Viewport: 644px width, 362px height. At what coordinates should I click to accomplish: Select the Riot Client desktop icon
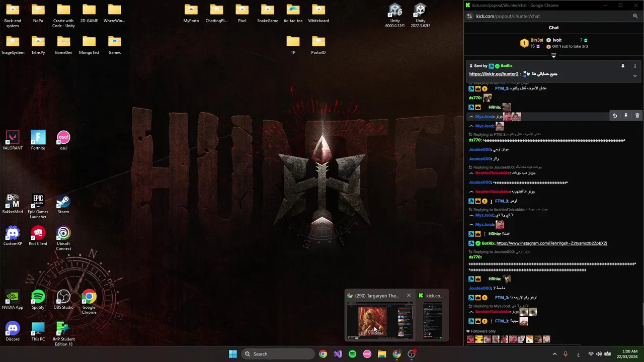[x=38, y=236]
